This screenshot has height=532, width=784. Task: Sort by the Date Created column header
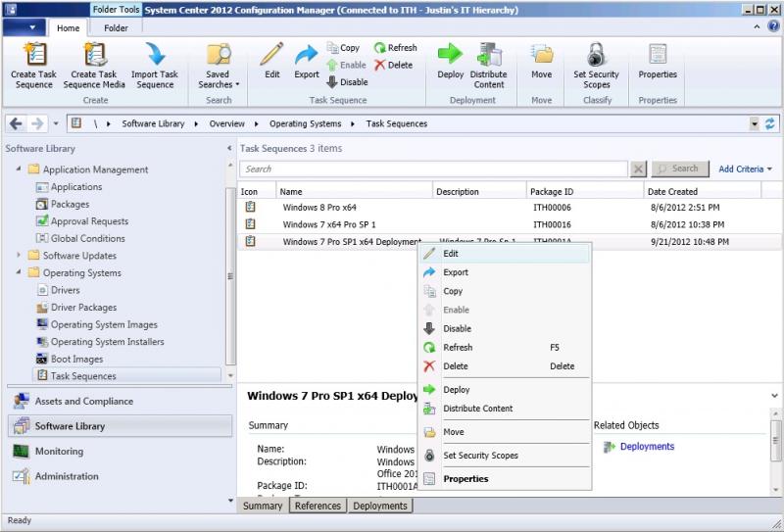(702, 191)
